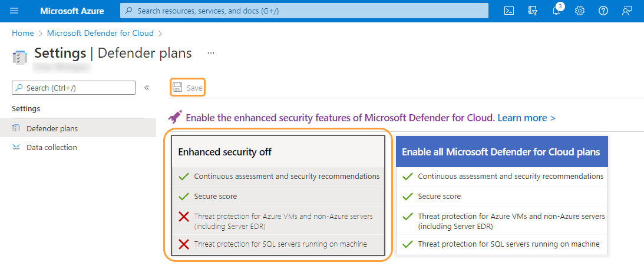Choose the Enable all Microsoft Defender plans card

(x=501, y=152)
